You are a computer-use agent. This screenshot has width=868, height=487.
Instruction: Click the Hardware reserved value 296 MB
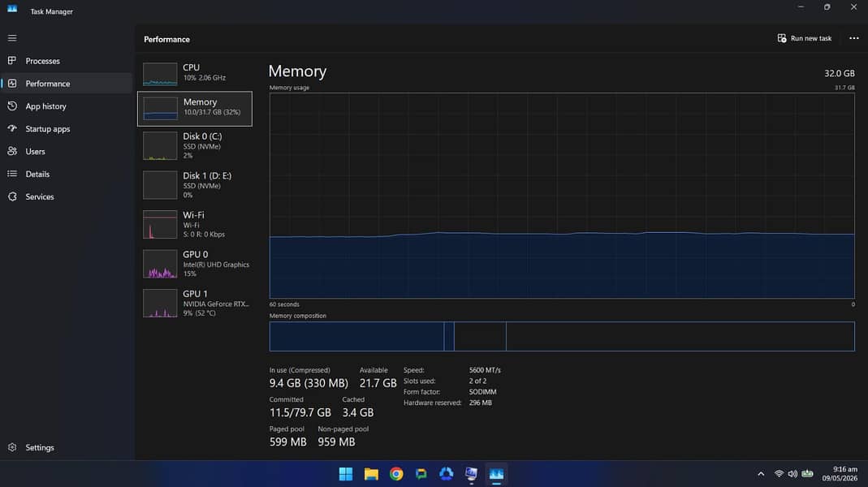[480, 403]
